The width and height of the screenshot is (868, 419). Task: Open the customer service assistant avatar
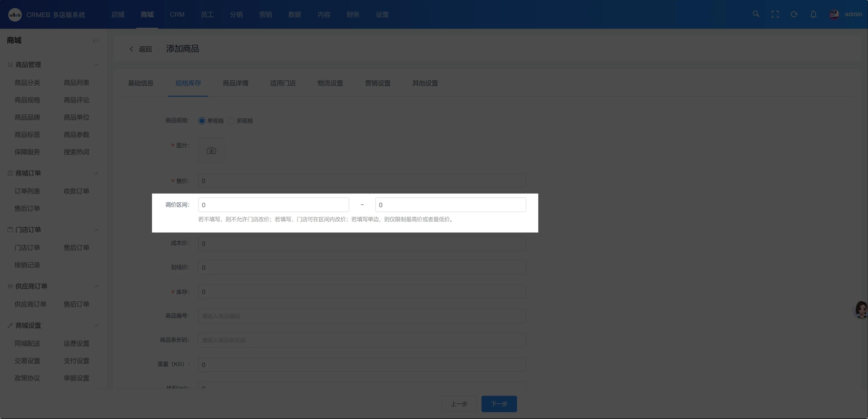tap(861, 309)
